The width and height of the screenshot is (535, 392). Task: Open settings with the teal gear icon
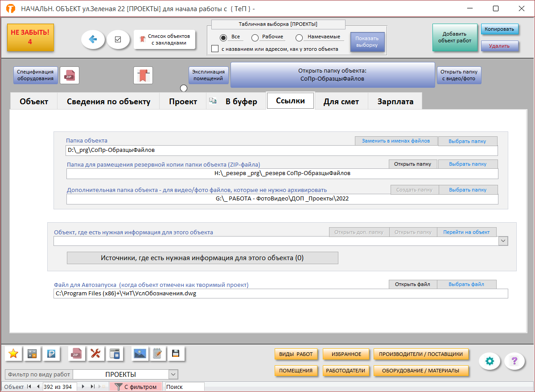[490, 361]
